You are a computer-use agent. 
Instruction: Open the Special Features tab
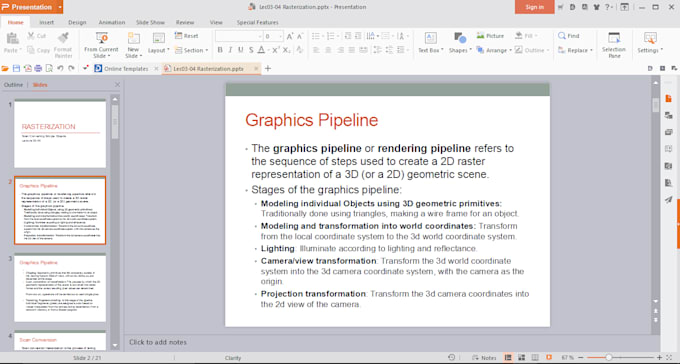(x=258, y=22)
